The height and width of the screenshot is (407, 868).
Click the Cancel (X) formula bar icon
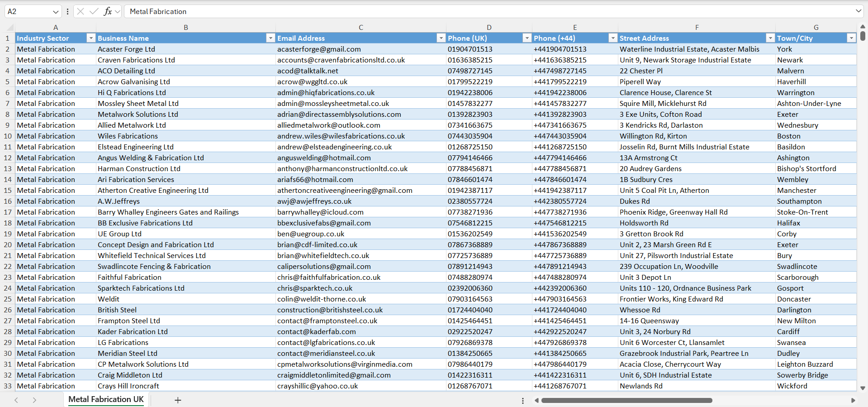pyautogui.click(x=81, y=11)
